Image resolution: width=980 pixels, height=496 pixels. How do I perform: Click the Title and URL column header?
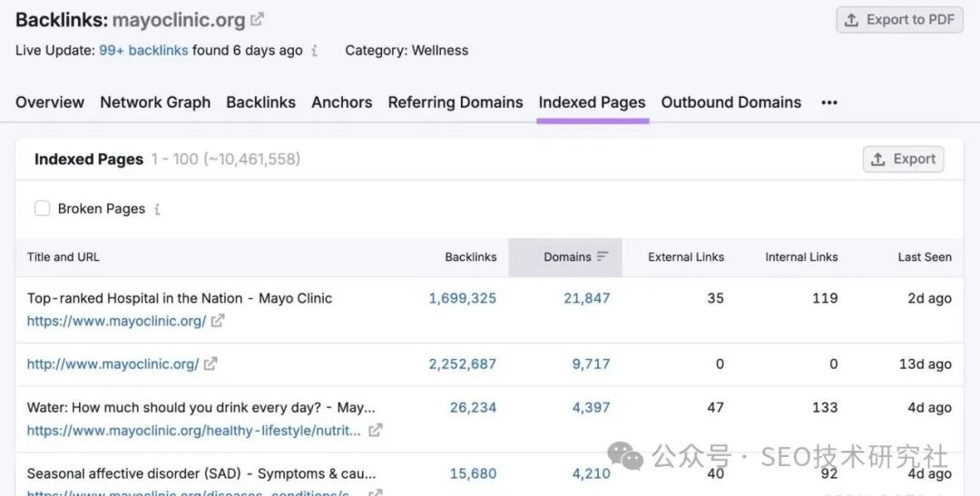coord(64,257)
